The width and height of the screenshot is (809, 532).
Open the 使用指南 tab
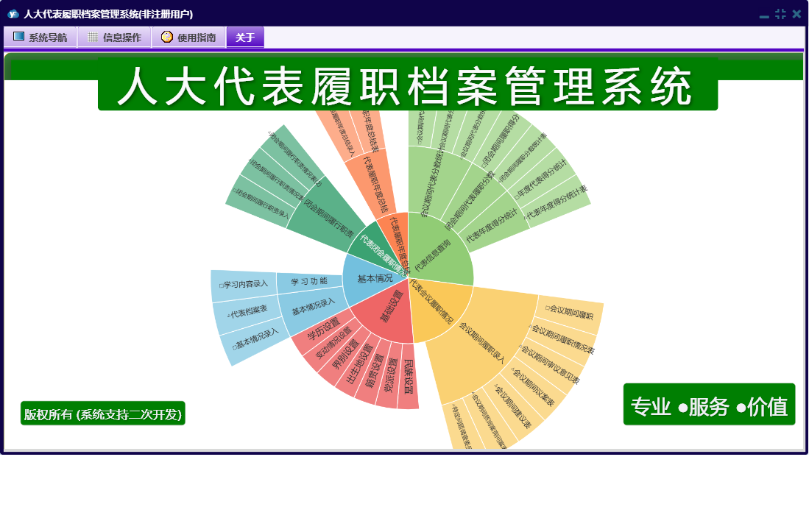(189, 37)
